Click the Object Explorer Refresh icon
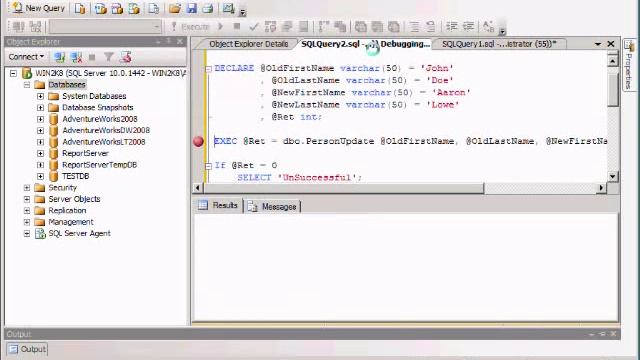Viewport: 640px width, 360px height. 126,57
